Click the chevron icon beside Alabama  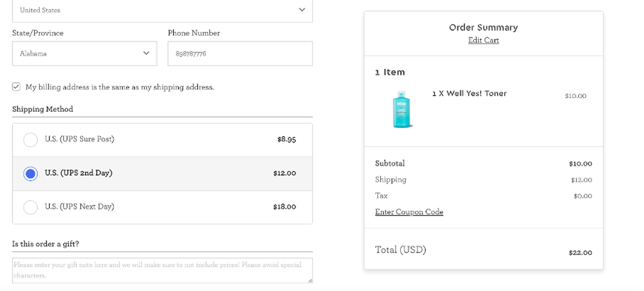coord(147,53)
